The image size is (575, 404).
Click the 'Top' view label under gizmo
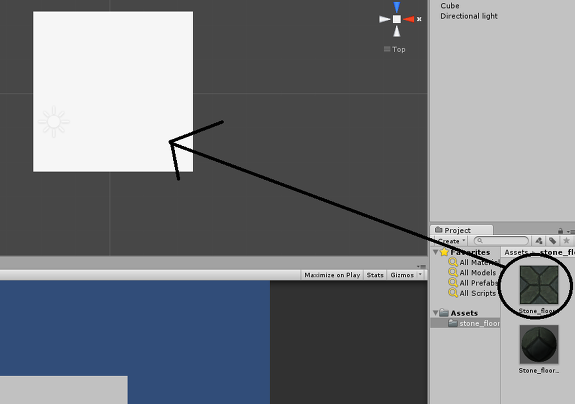(x=399, y=49)
